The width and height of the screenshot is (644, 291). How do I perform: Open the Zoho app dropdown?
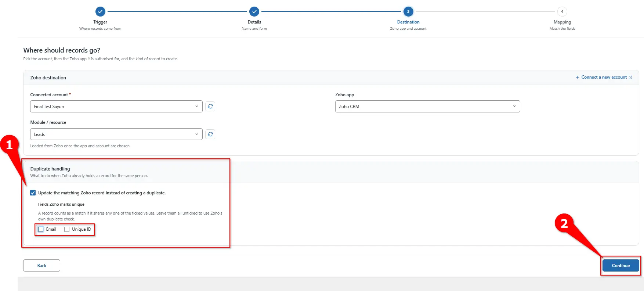[x=427, y=107]
